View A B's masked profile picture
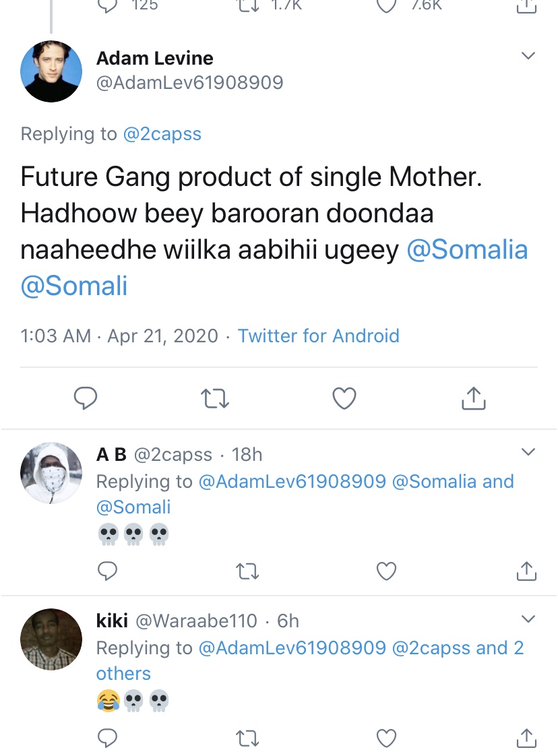 (51, 473)
